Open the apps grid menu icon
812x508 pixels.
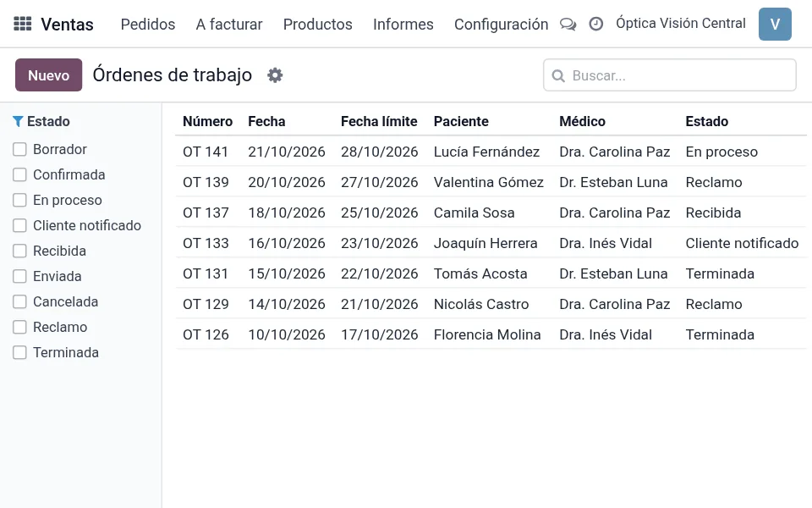pos(22,24)
